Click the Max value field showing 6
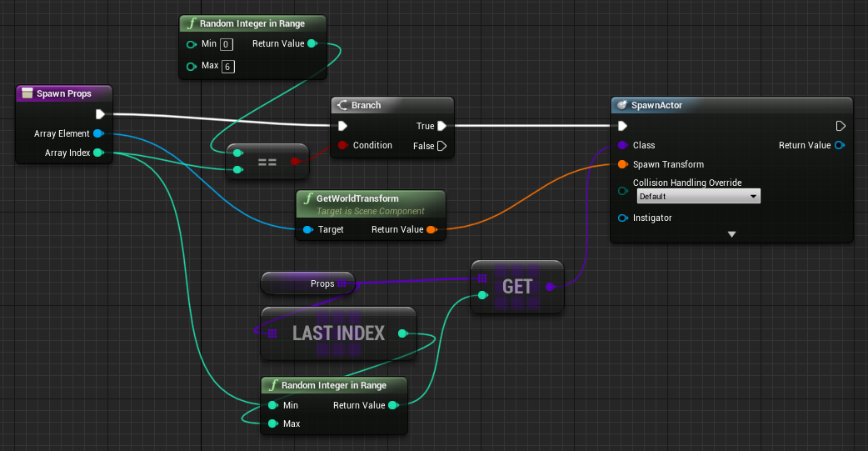Viewport: 868px width, 451px height. [x=228, y=67]
